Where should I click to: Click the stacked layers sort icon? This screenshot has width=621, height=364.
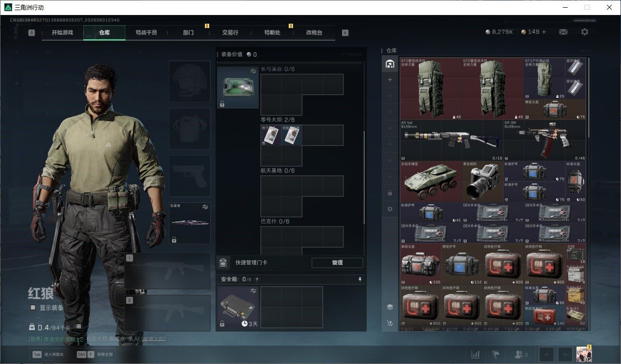coord(390,307)
